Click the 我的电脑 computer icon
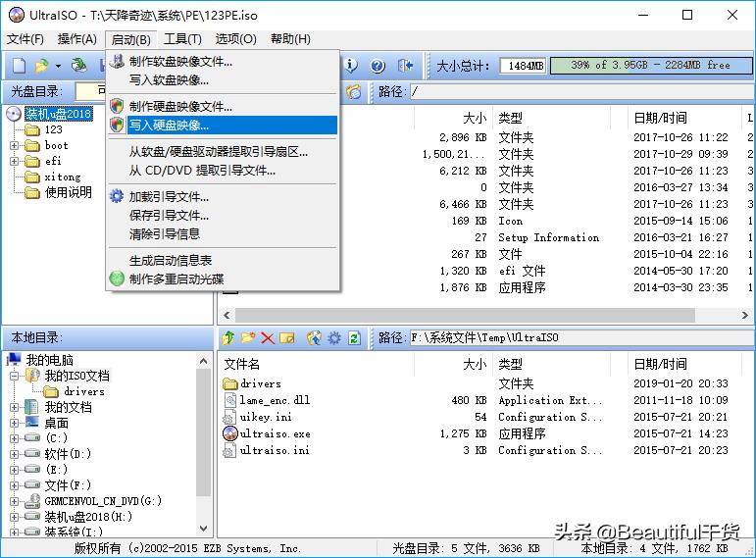Viewport: 756px width, 558px height. click(14, 359)
